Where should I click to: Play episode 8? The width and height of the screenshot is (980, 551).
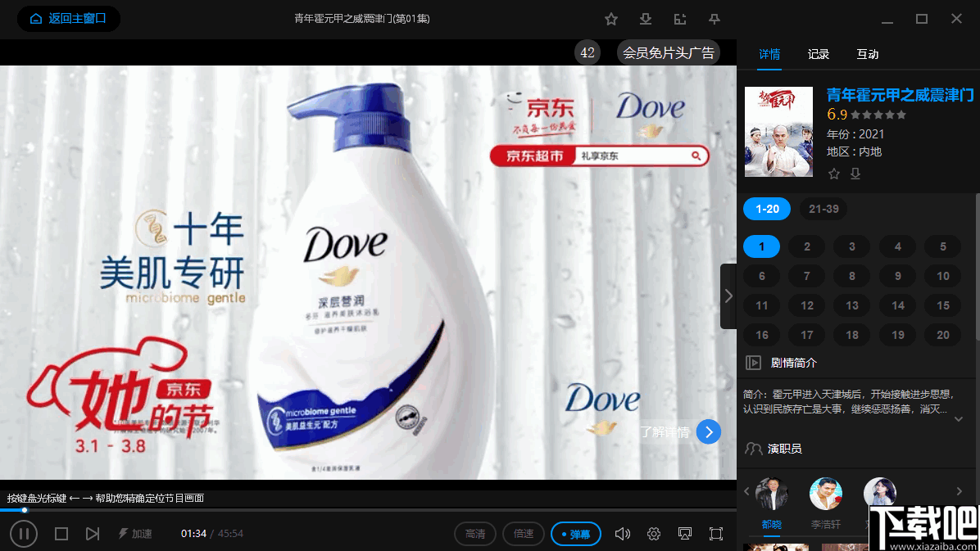pos(852,276)
